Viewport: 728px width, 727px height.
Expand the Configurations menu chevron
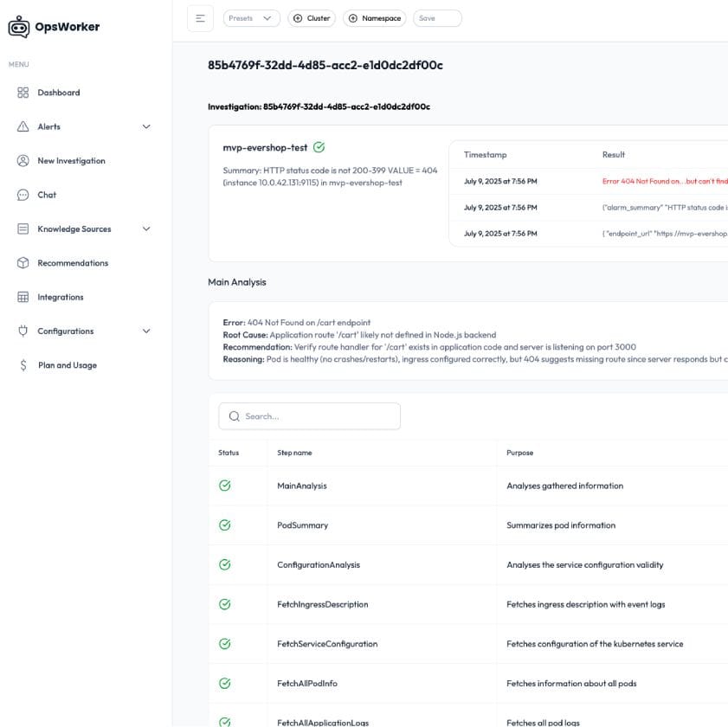[x=146, y=331]
